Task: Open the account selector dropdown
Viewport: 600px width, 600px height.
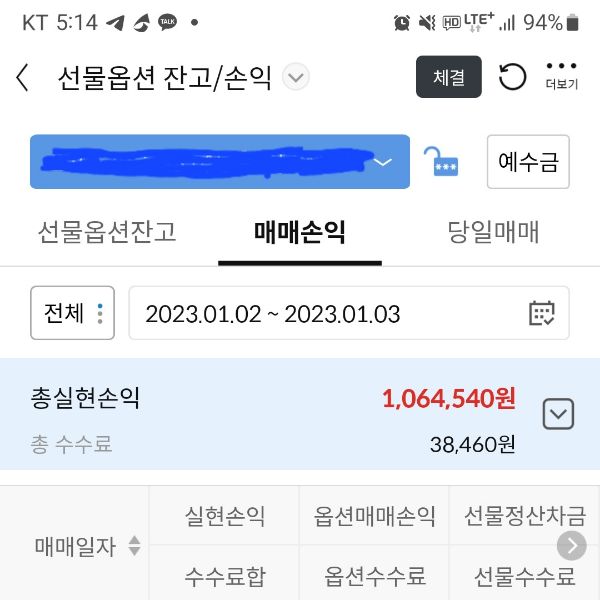Action: click(x=220, y=161)
